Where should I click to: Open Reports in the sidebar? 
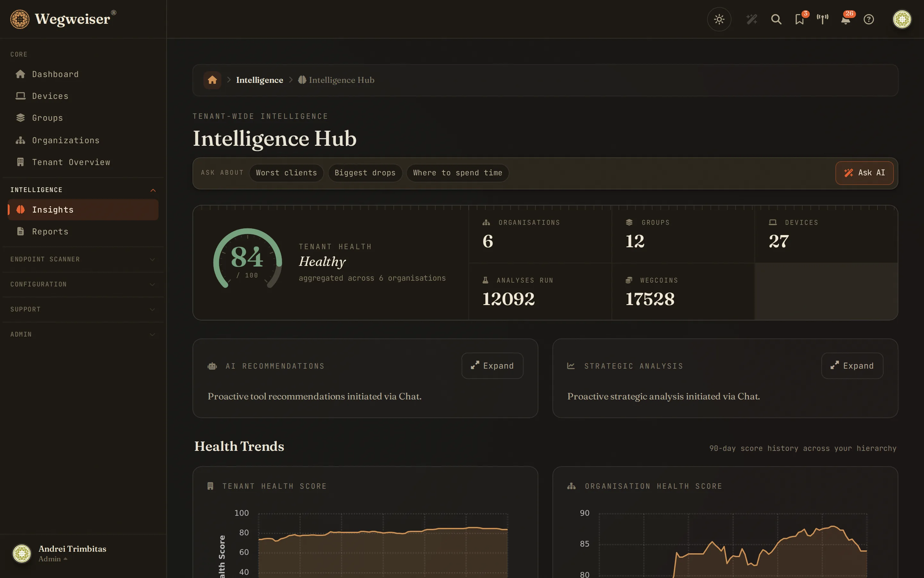(x=83, y=231)
